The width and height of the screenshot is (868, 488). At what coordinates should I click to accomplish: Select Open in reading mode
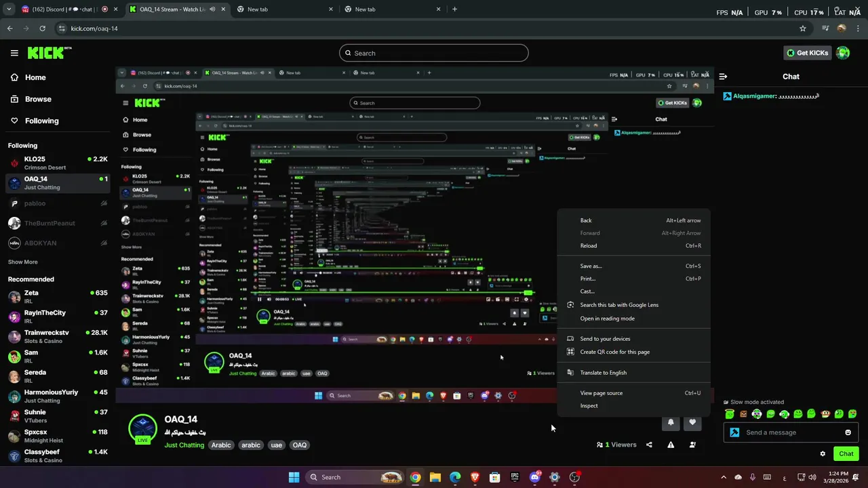[634, 319]
